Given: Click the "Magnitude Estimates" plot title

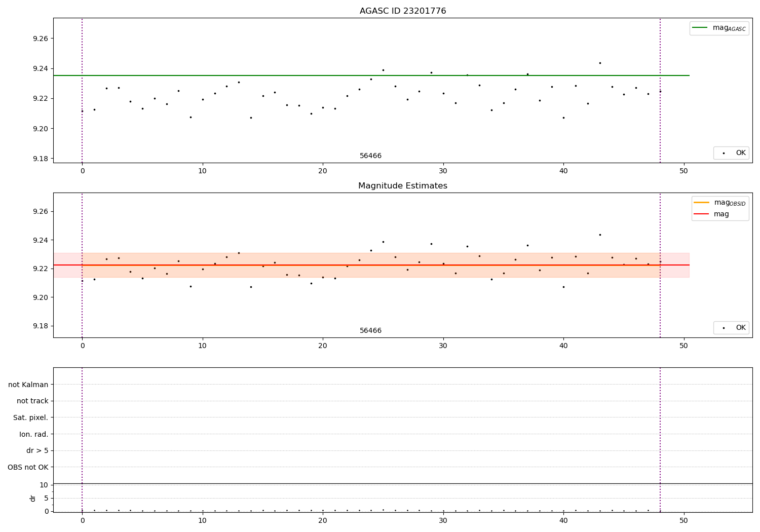Looking at the screenshot, I should coord(403,186).
